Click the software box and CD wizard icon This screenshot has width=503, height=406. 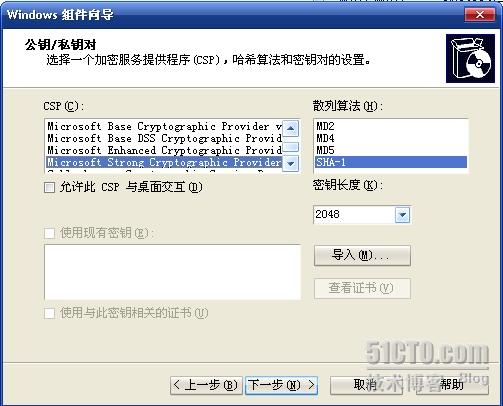click(470, 59)
